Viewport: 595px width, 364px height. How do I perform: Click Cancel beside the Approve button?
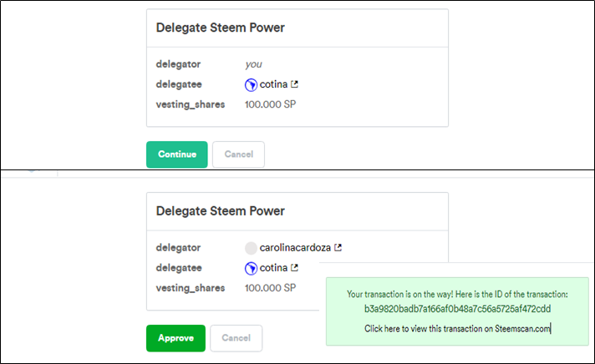236,338
